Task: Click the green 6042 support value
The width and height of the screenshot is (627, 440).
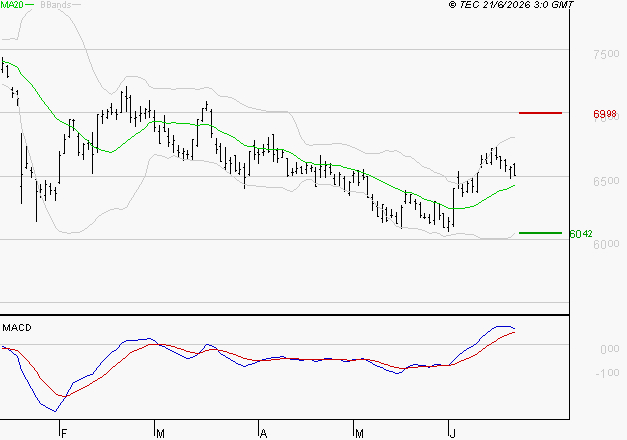Action: pos(581,234)
